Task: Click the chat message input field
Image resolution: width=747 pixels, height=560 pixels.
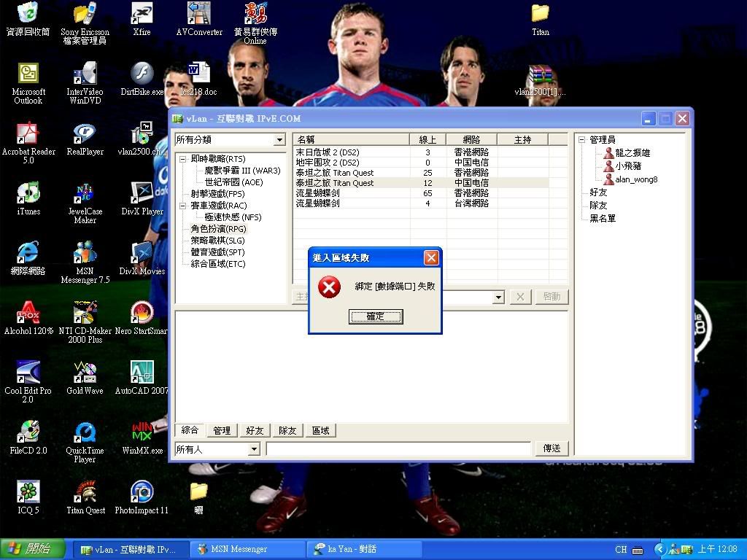Action: click(398, 449)
